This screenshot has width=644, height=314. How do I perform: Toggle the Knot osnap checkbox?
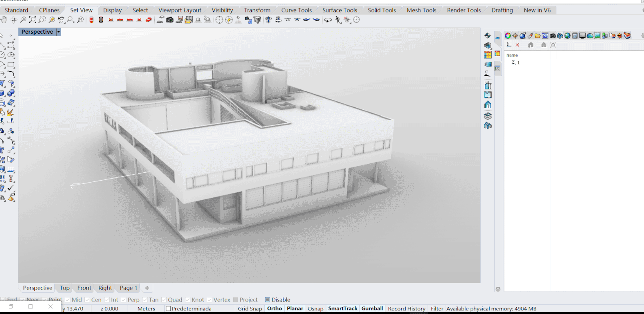[x=188, y=300]
